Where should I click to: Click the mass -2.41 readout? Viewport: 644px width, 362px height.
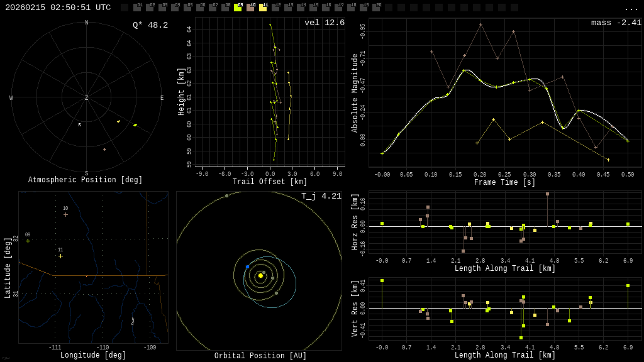(x=616, y=23)
